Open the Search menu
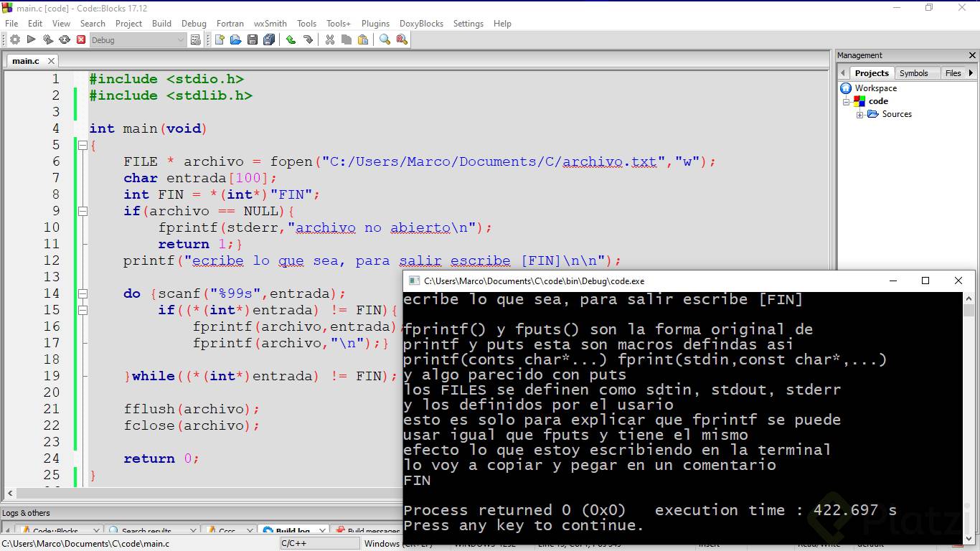The width and height of the screenshot is (980, 551). pos(93,24)
